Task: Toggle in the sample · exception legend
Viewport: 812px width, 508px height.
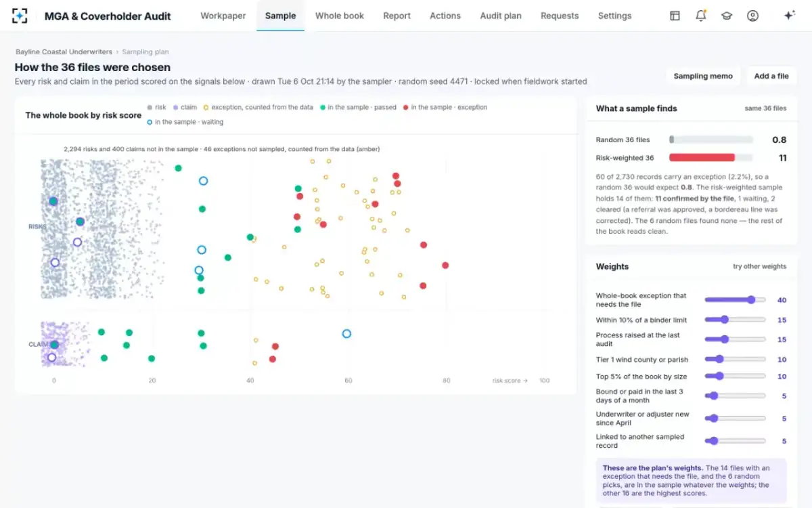Action: 445,107
